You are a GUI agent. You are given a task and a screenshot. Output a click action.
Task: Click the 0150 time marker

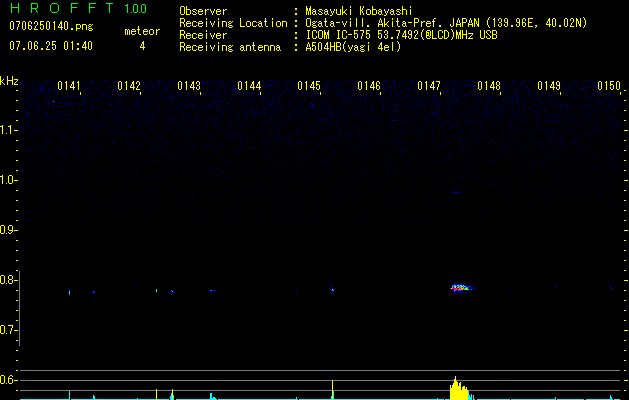[609, 86]
